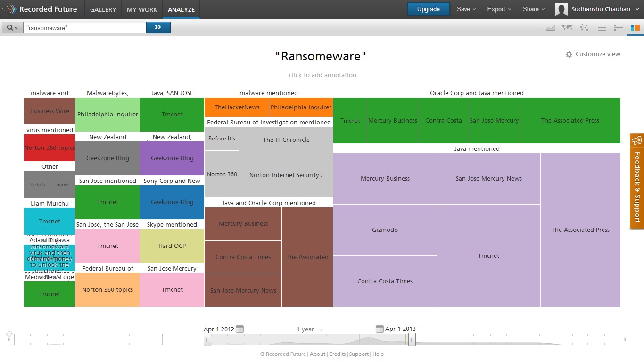
Task: Click the timeline right arrow
Action: 625,339
